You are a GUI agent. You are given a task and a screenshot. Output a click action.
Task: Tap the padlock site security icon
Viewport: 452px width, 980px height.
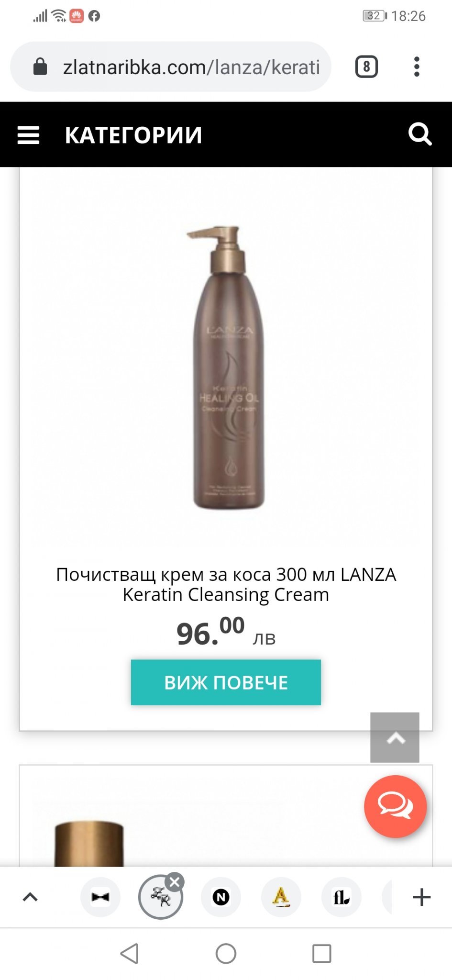40,67
